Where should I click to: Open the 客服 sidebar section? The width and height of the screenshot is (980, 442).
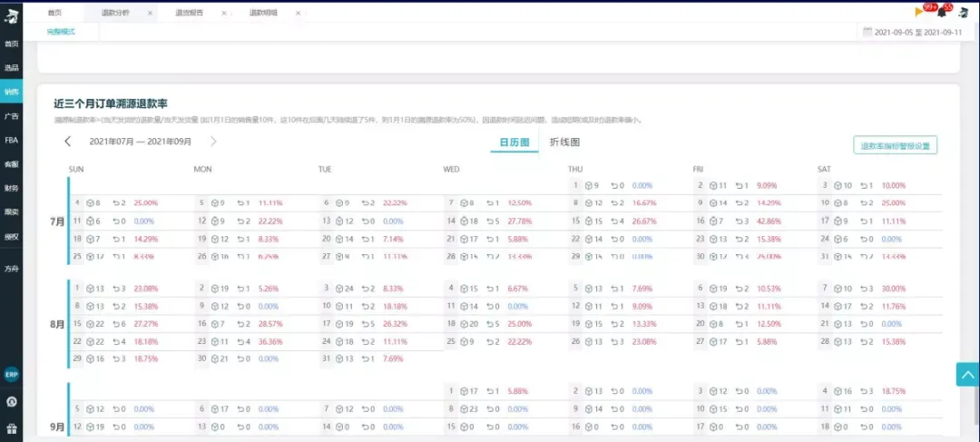click(11, 164)
